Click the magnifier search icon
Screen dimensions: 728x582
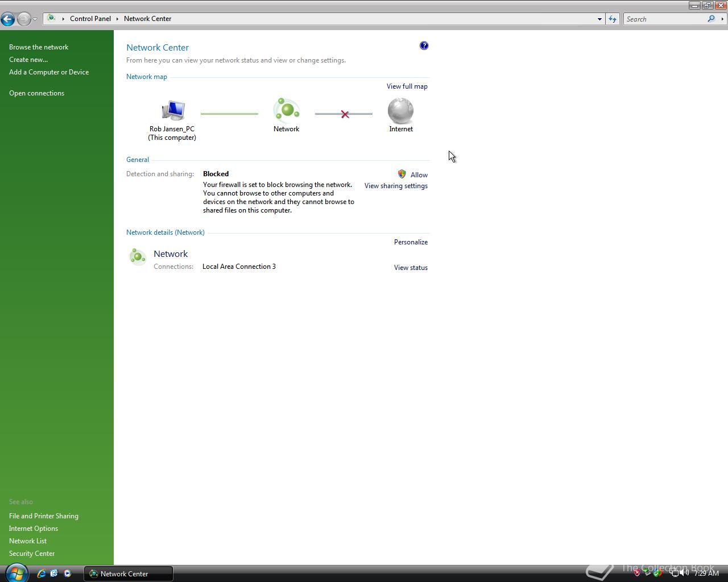coord(711,19)
